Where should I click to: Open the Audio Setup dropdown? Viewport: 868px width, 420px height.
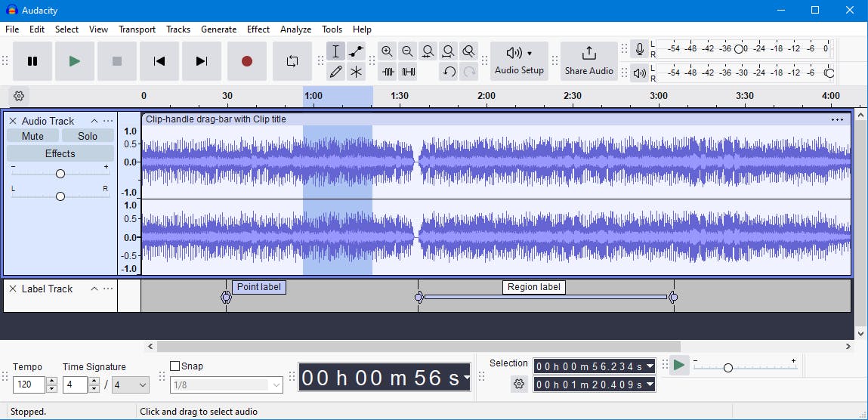pos(519,60)
